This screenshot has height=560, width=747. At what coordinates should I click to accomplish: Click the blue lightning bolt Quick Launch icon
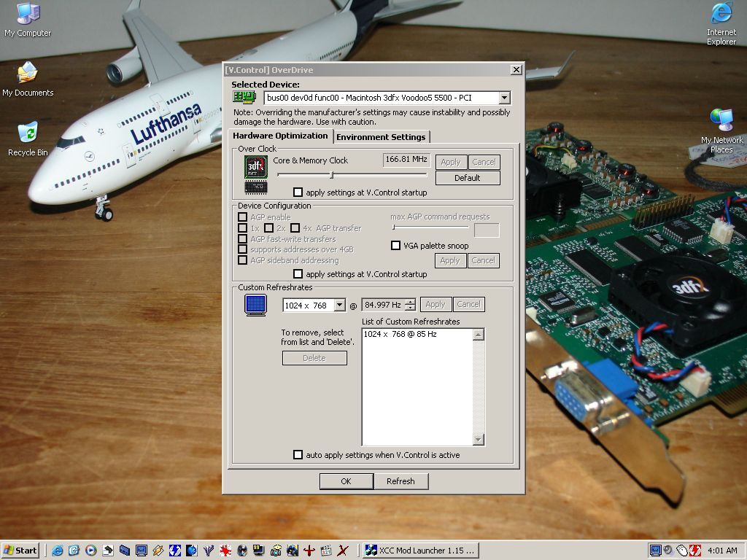click(175, 551)
